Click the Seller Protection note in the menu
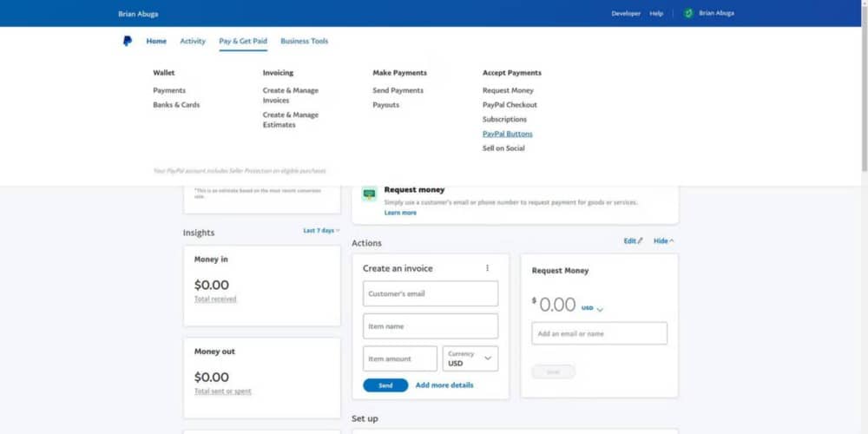 (240, 171)
